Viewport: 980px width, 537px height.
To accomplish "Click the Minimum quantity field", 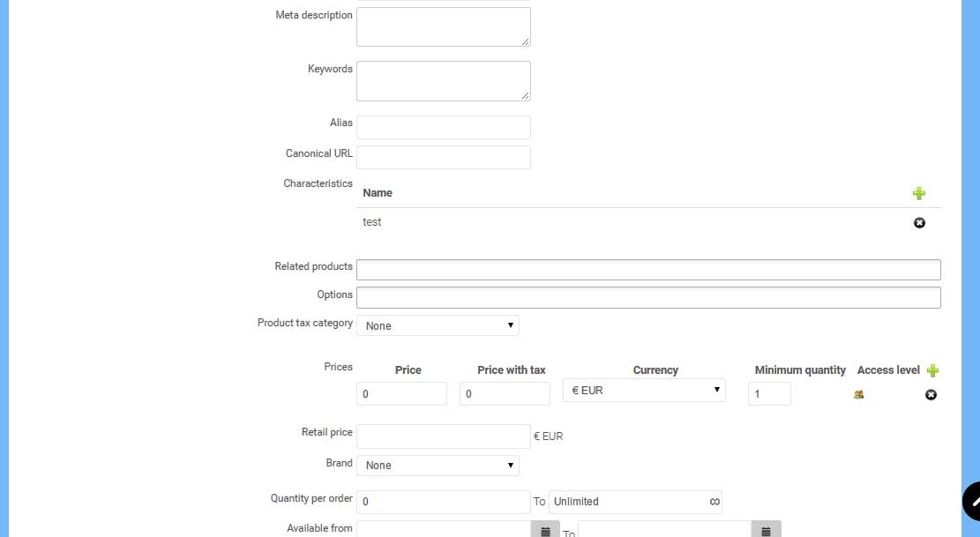I will click(x=769, y=393).
